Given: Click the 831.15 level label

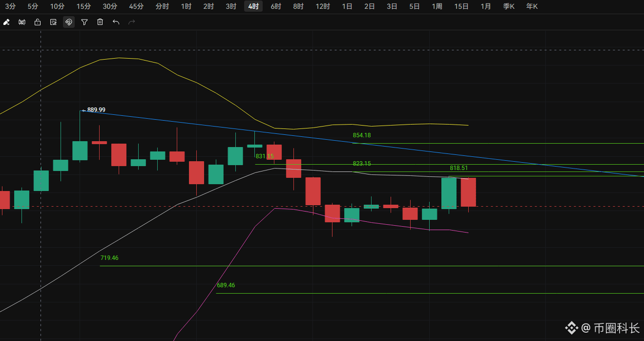Looking at the screenshot, I should (x=265, y=156).
